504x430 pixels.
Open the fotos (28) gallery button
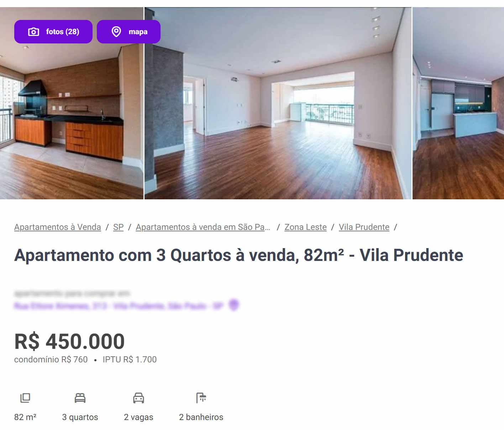(x=53, y=32)
